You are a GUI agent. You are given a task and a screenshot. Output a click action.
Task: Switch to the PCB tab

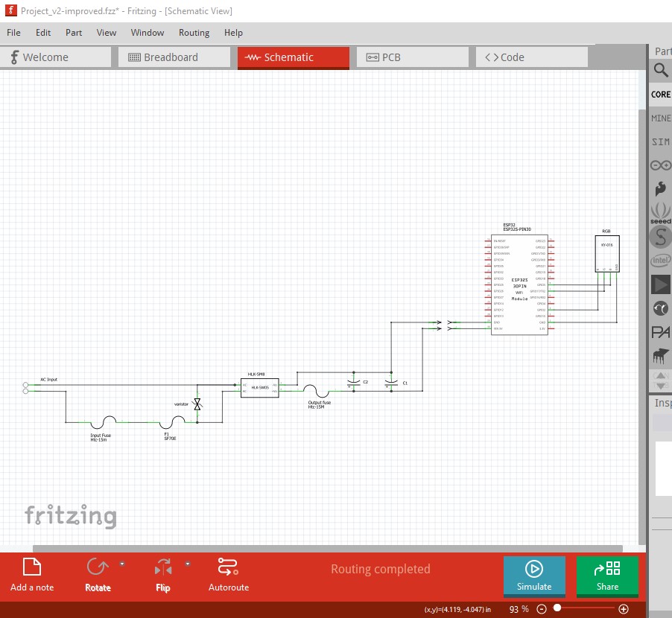pos(412,57)
